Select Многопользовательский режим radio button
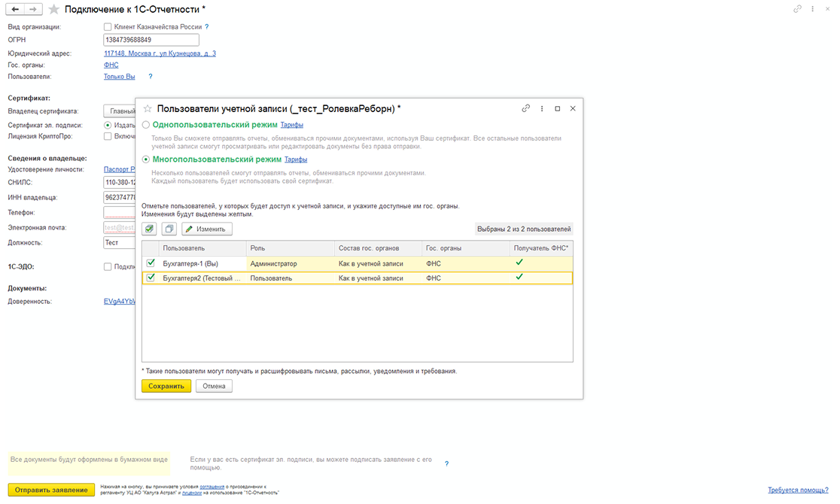The height and width of the screenshot is (504, 840). click(146, 159)
